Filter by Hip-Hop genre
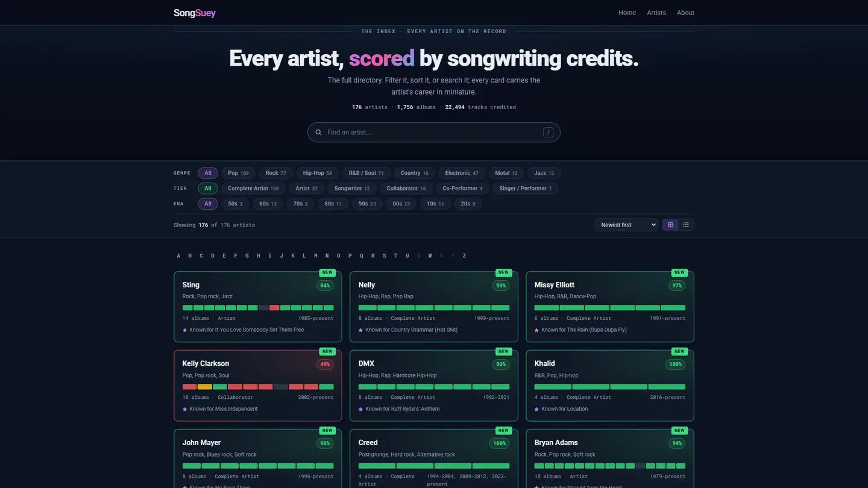This screenshot has width=868, height=488. (x=318, y=173)
